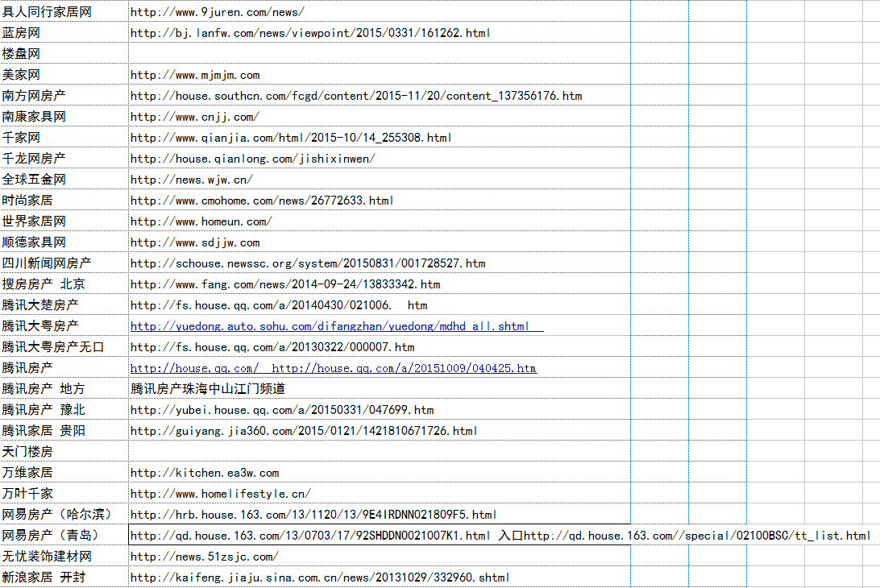Select the http://www.mjmjm.com cell
880x588 pixels.
[x=380, y=75]
